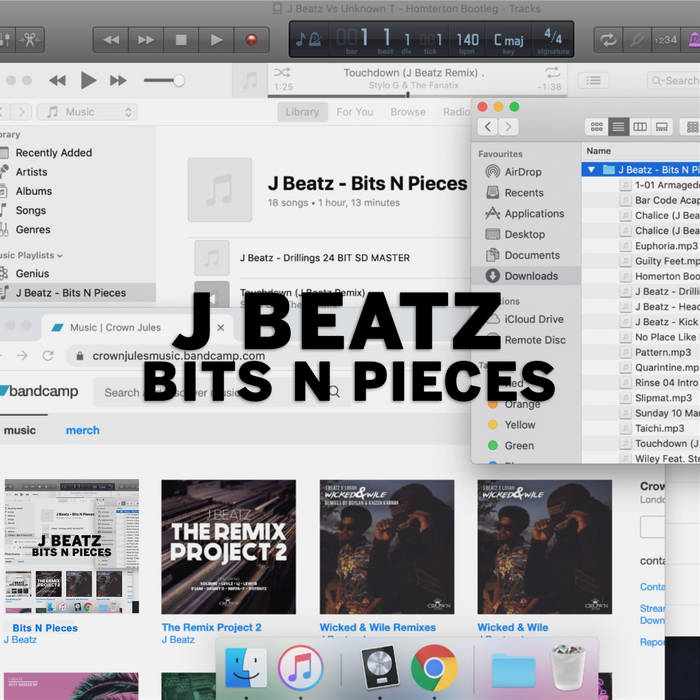Image resolution: width=700 pixels, height=700 pixels.
Task: Switch to the For You tab
Action: (355, 112)
